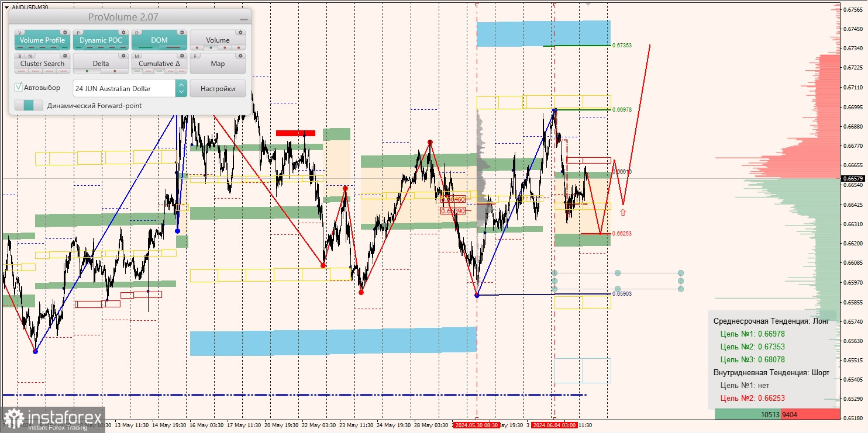Toggle the green dot segment under Delta
Screen dimensions: 868x433
coord(87,71)
